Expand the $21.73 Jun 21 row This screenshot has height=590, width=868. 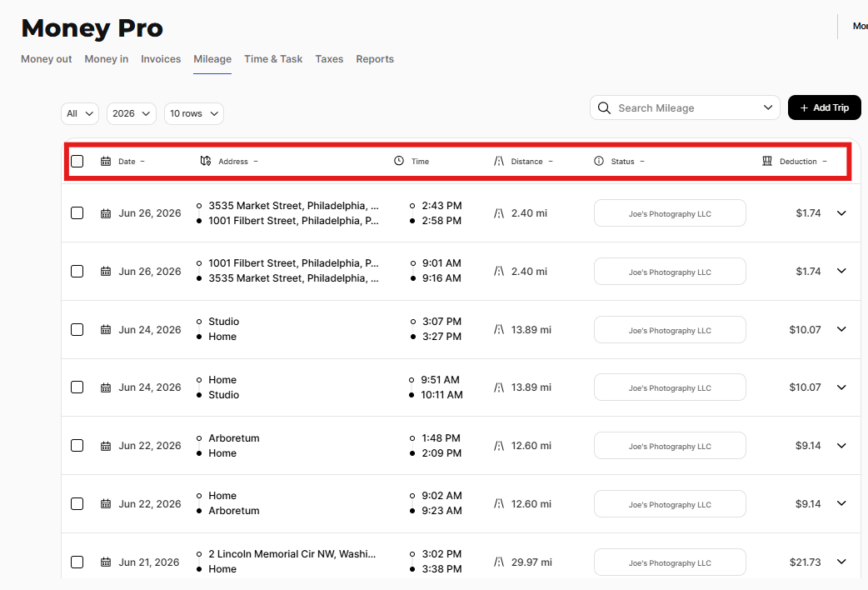841,561
